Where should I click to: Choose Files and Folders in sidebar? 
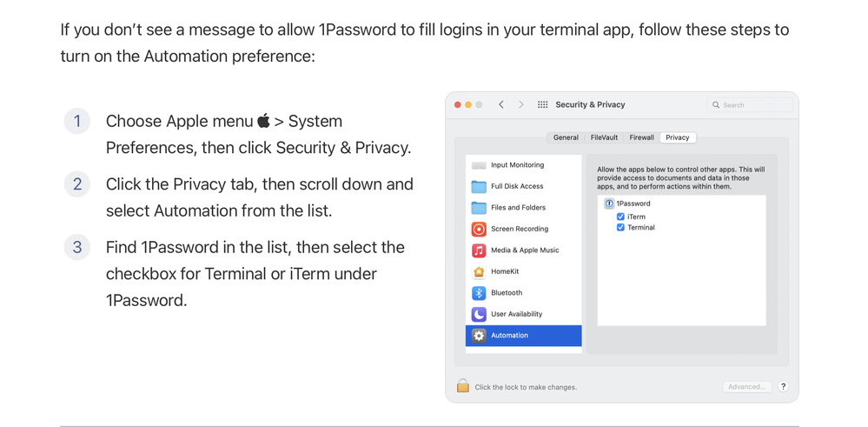(x=518, y=208)
